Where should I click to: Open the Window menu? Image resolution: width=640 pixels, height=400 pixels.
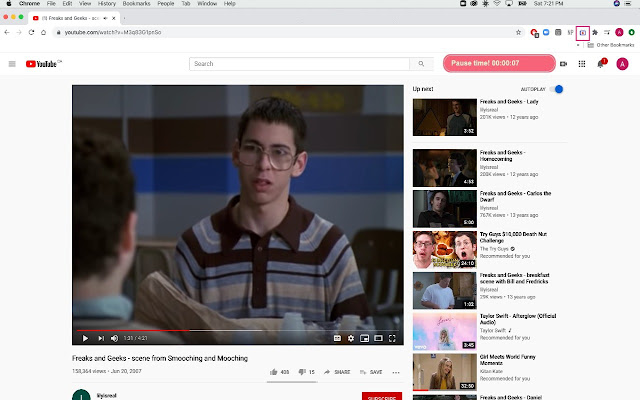(207, 3)
